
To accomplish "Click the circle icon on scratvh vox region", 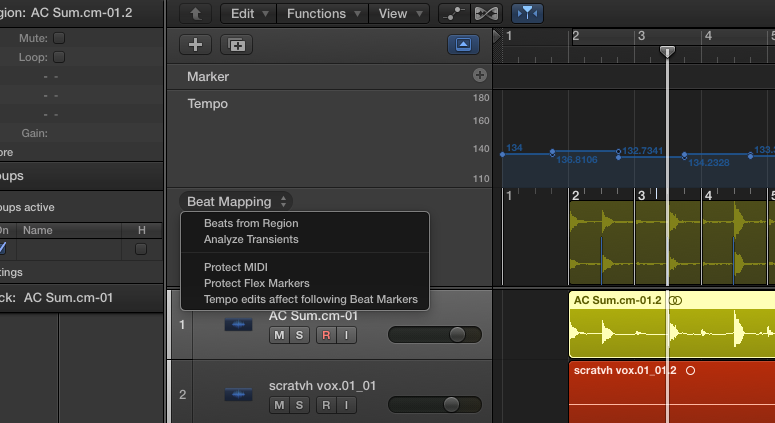I will click(690, 371).
